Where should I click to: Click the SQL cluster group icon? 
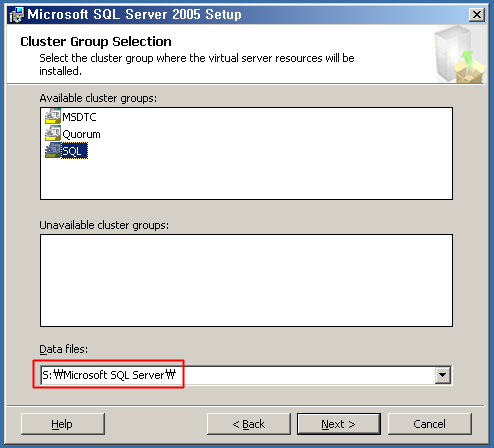(x=53, y=150)
